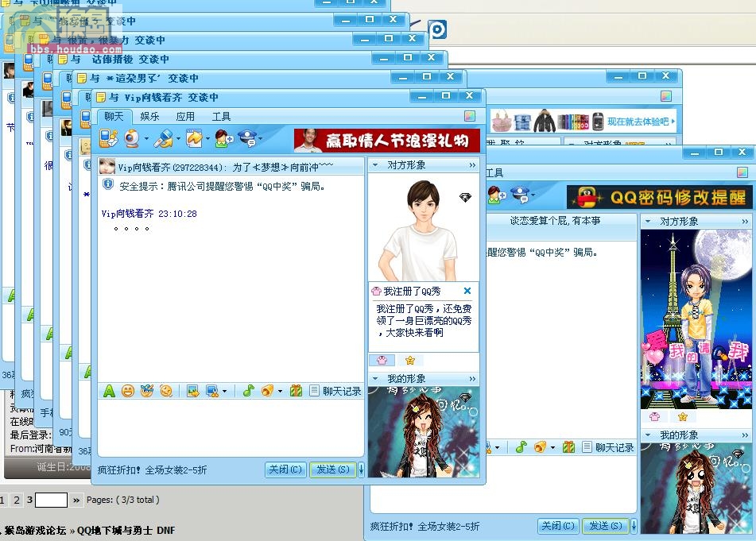Switch to the 娱乐 tab
The height and width of the screenshot is (541, 756).
click(149, 117)
